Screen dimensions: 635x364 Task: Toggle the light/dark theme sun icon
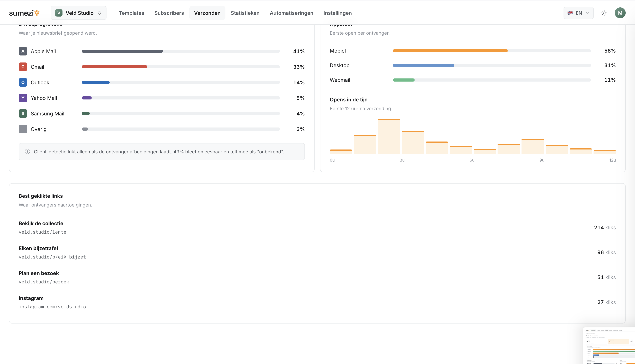pyautogui.click(x=604, y=13)
